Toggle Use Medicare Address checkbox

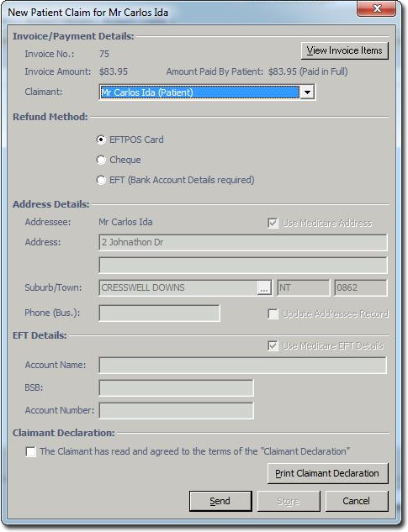click(x=273, y=223)
